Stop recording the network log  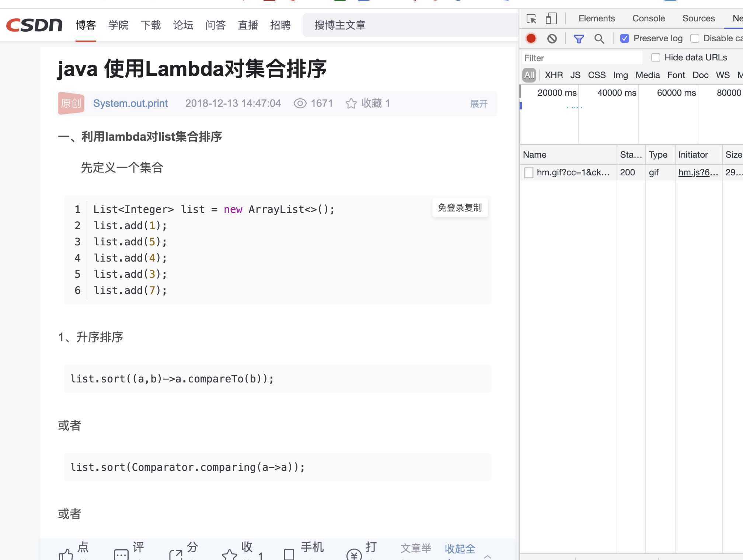pyautogui.click(x=531, y=38)
